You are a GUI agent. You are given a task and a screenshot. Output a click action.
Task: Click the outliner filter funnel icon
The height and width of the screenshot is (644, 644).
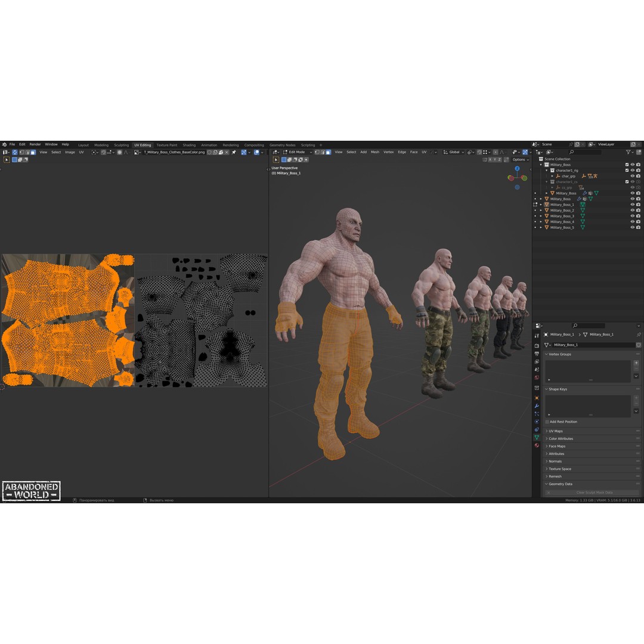pyautogui.click(x=628, y=152)
